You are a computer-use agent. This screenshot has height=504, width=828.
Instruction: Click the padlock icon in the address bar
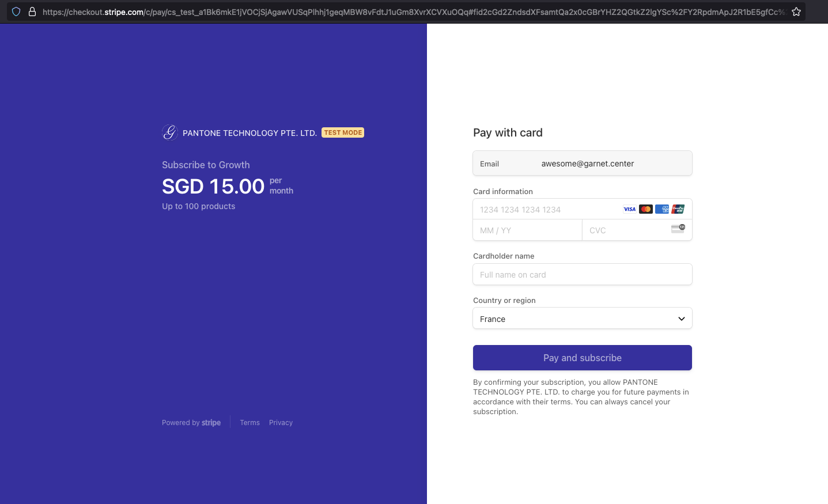click(x=32, y=12)
